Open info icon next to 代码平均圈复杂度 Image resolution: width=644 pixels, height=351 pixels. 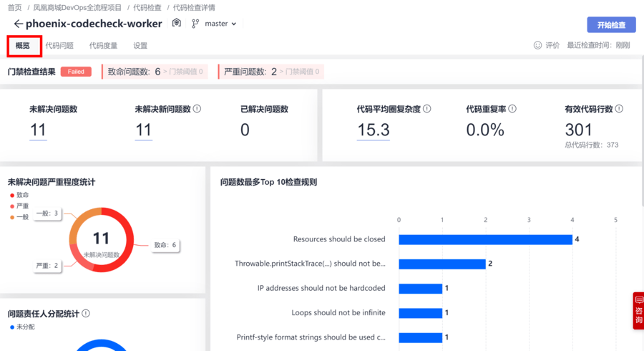click(427, 109)
